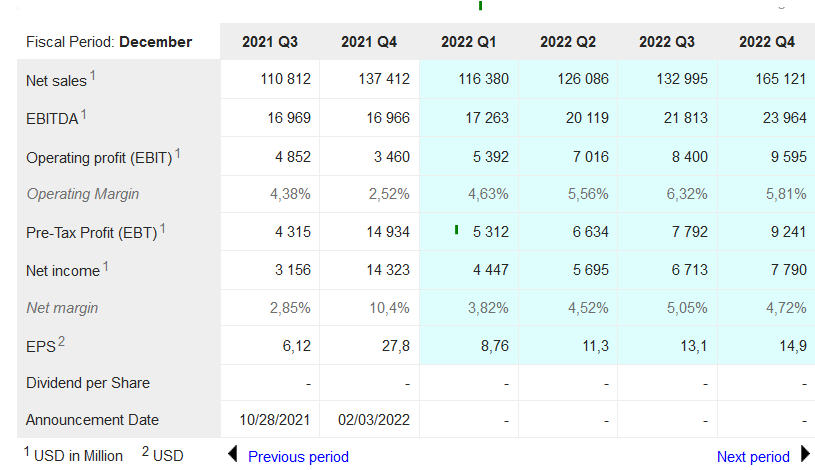Click the right arrow beside Next period
This screenshot has width=815, height=470.
coord(806,455)
